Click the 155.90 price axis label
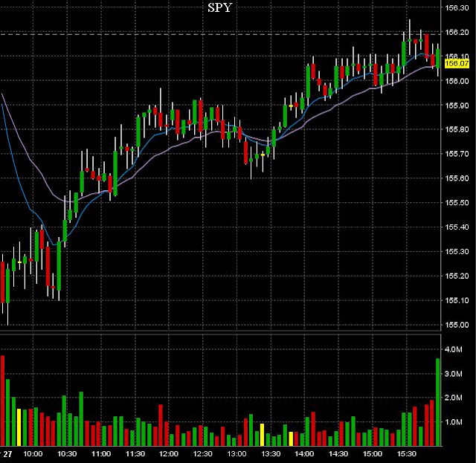The image size is (476, 463). [x=457, y=106]
